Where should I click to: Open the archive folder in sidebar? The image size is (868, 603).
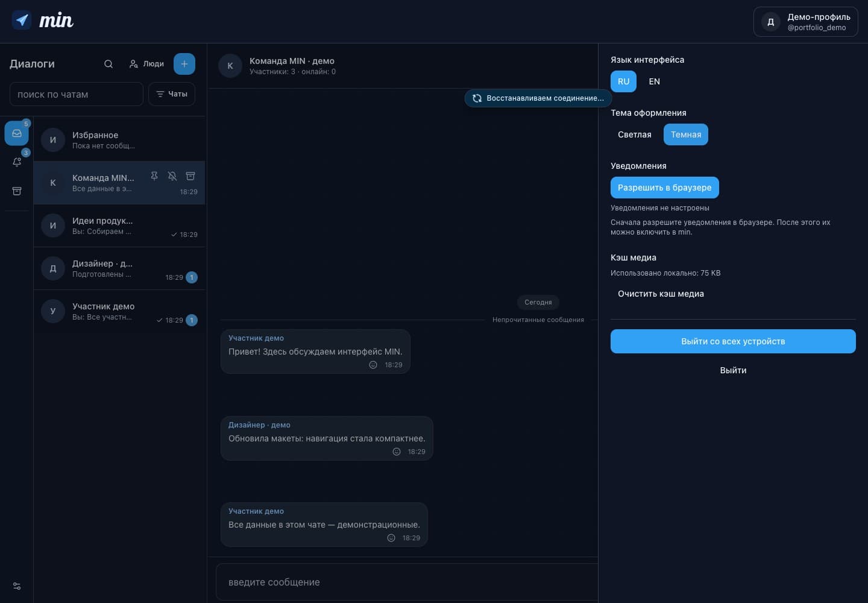click(17, 191)
